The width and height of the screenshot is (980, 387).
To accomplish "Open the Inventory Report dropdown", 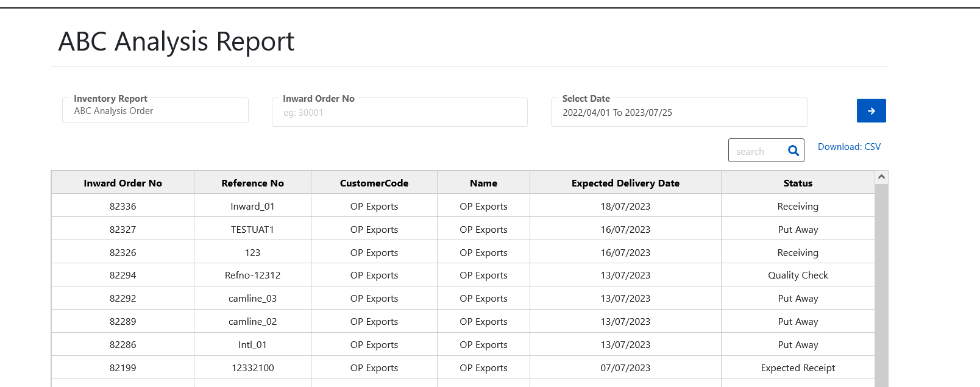I will coord(155,111).
